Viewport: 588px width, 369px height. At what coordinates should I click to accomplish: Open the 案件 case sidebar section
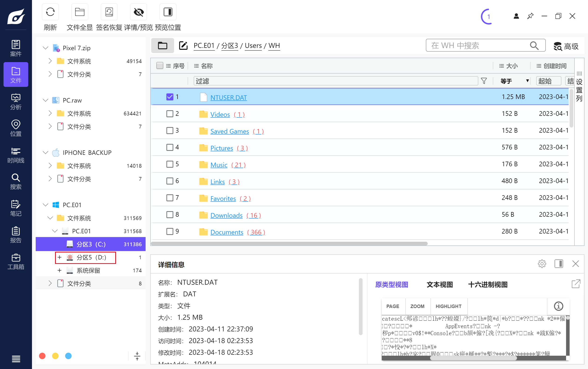point(16,48)
